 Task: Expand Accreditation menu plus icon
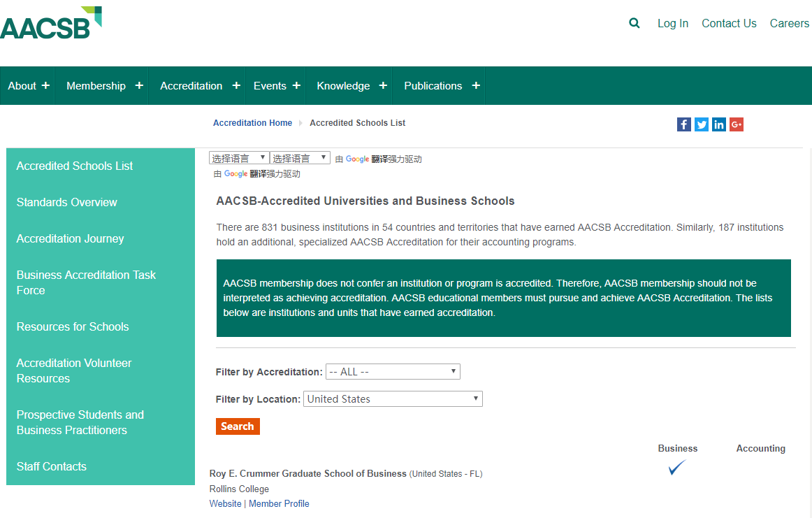tap(236, 85)
